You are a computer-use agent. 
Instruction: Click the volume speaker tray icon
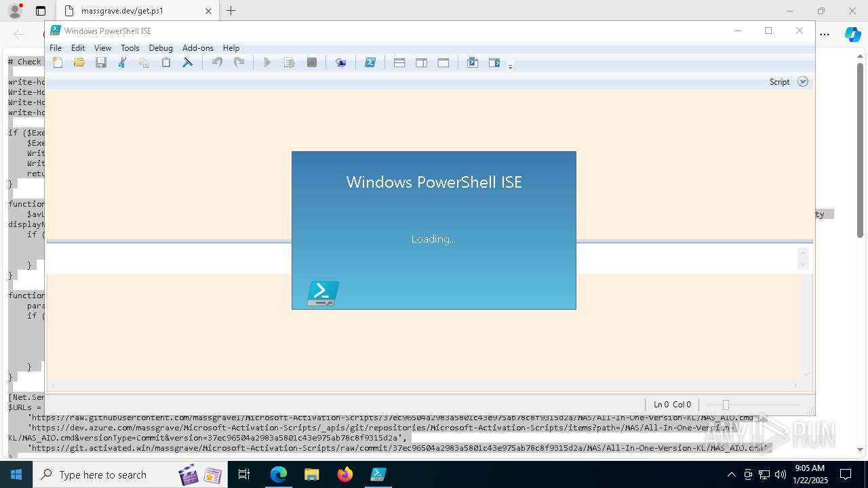tap(780, 474)
